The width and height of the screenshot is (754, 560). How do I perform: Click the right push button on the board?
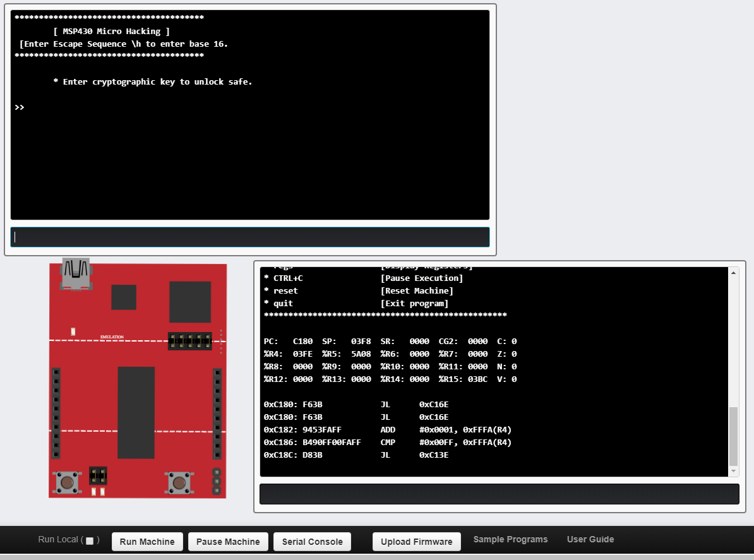179,482
